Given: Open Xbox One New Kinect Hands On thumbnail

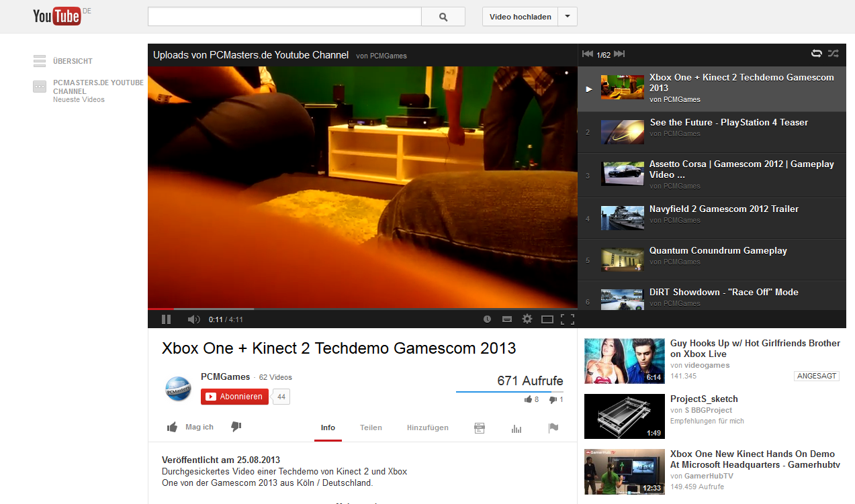Looking at the screenshot, I should click(625, 472).
